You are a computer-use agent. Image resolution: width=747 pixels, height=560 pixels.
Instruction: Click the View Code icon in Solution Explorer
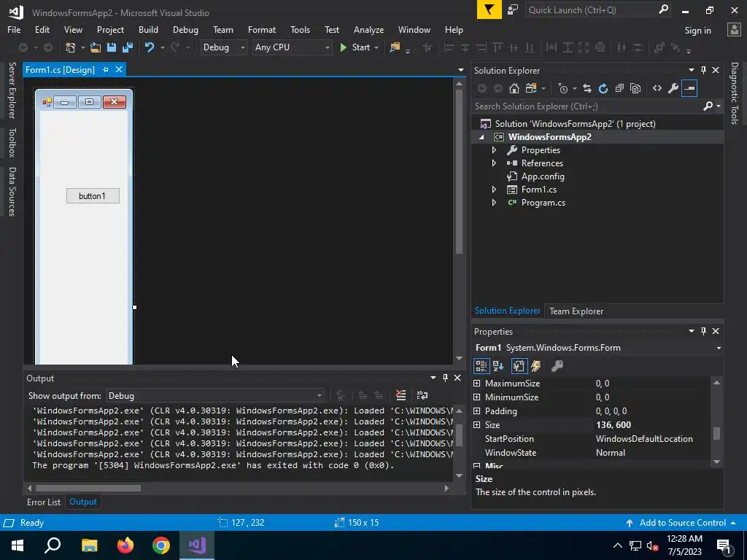click(657, 88)
